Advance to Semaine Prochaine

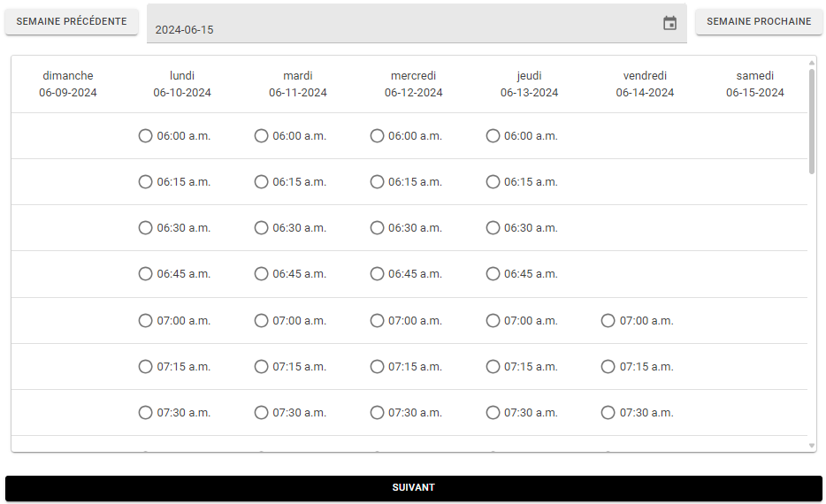coord(759,21)
